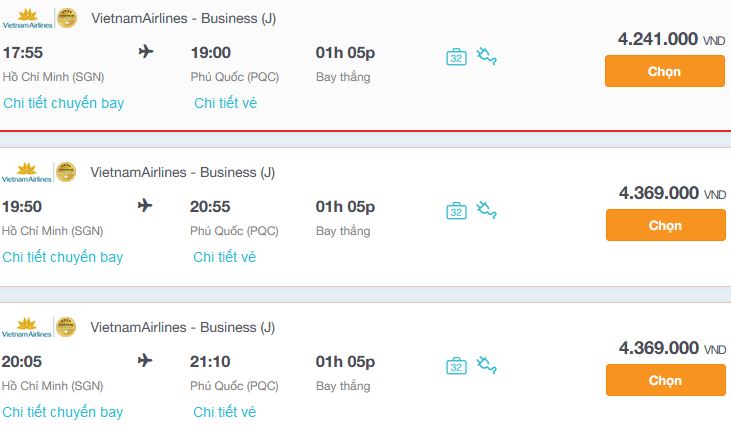The width and height of the screenshot is (731, 431).
Task: Click Vietnam Airlines logo on 19:50 flight
Action: pos(27,173)
